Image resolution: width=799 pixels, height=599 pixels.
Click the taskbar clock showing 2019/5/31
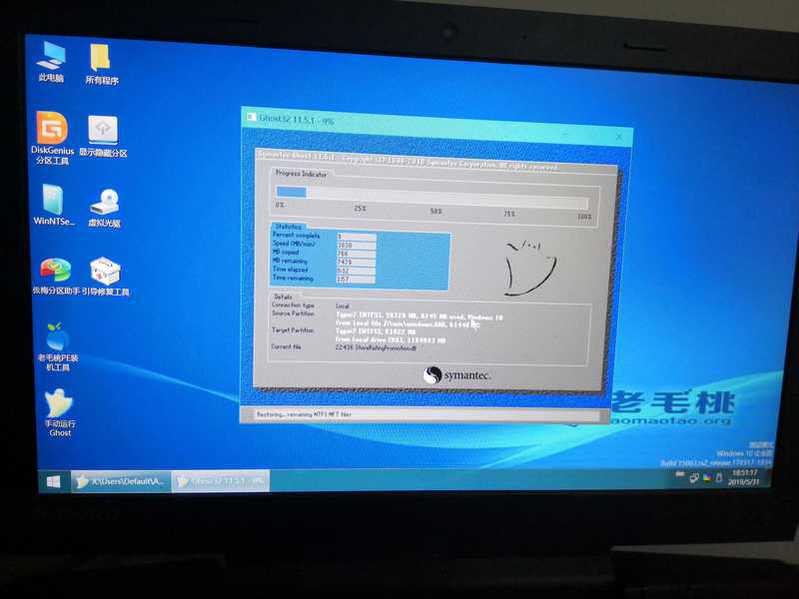click(744, 477)
